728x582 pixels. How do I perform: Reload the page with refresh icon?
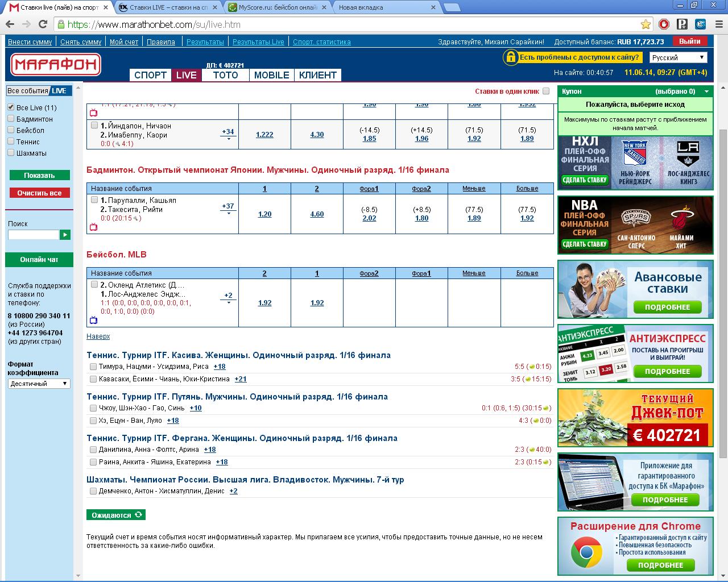click(43, 24)
